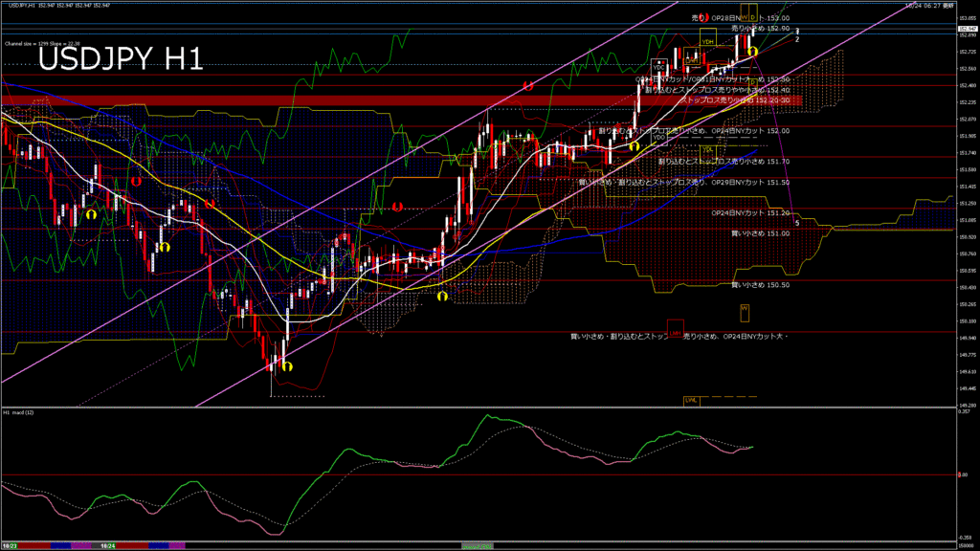Viewport: 980px width, 551px height.
Task: Click the YDO yesterday-open marker box
Action: (x=658, y=137)
